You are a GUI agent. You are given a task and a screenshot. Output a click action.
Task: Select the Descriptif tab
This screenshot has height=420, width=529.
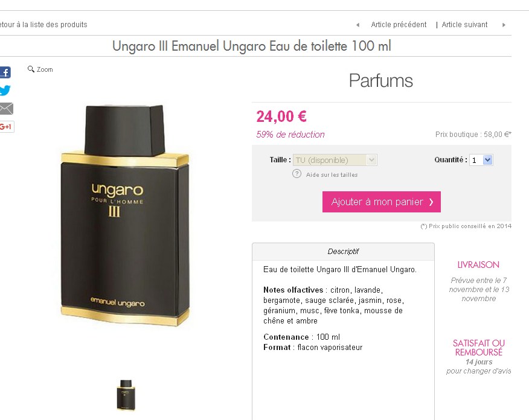tap(343, 252)
